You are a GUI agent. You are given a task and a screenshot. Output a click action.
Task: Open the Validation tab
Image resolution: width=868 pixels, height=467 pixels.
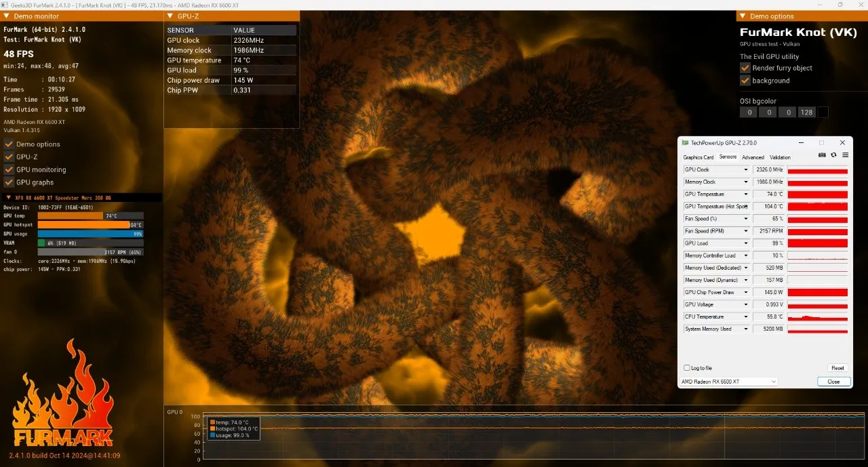click(780, 157)
